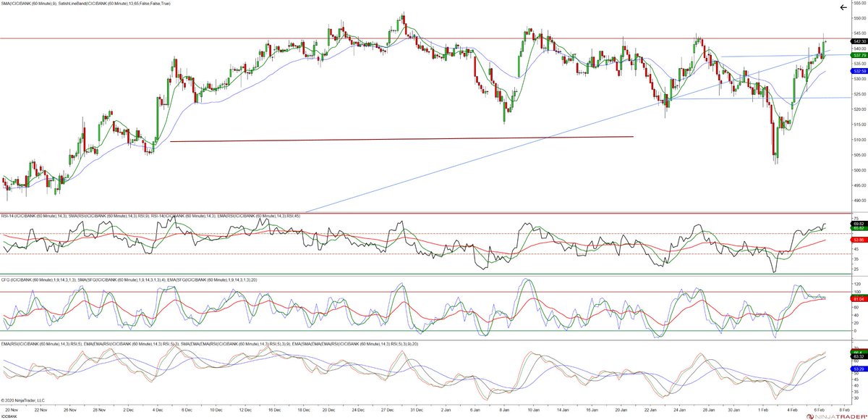The image size is (868, 420).
Task: Click the blue 53.29 value marker
Action: click(858, 369)
